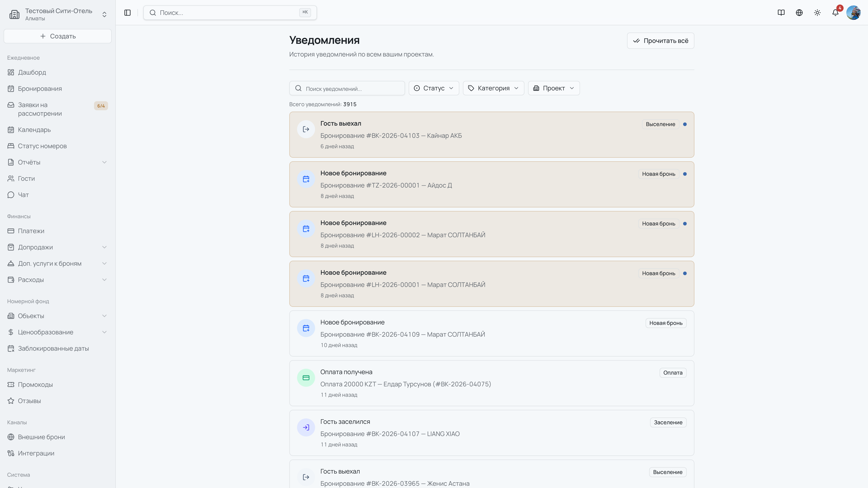Click the Создать button

pos(58,36)
